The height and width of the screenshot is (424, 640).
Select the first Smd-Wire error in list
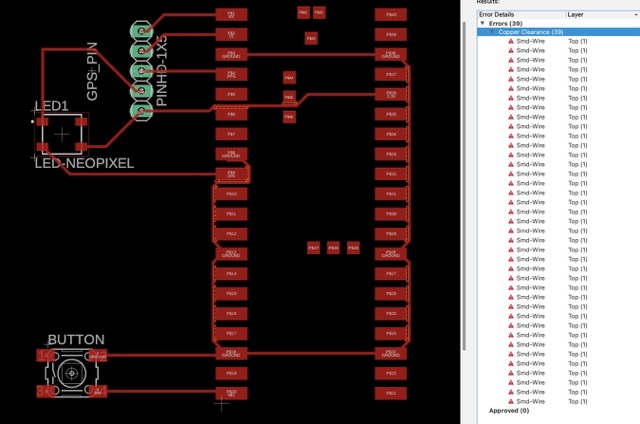[x=530, y=41]
